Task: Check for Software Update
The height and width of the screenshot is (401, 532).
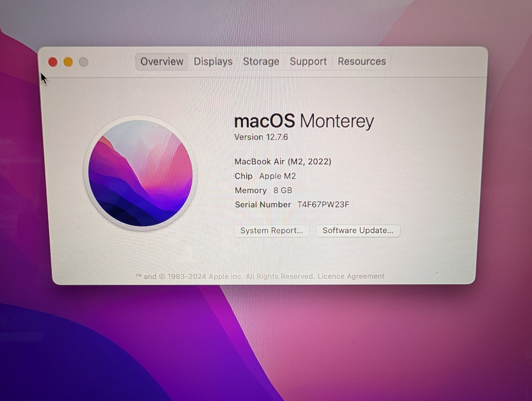Action: (x=358, y=230)
